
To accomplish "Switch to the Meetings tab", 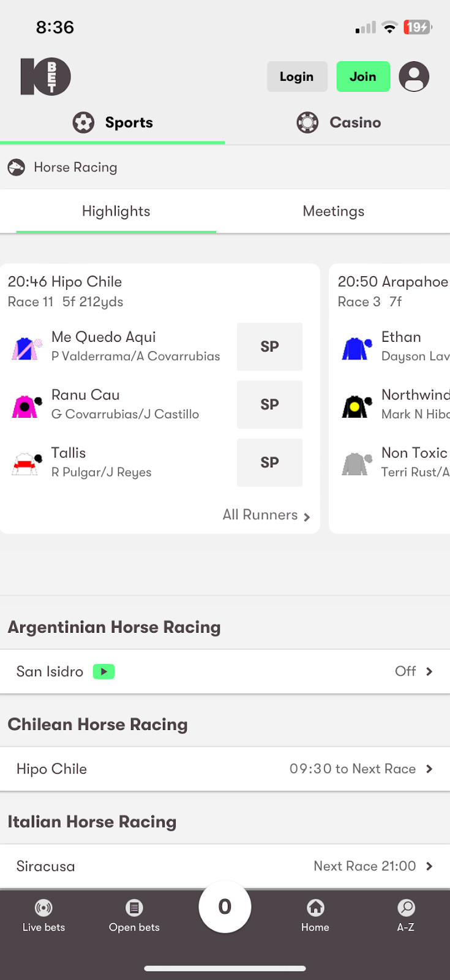I will (x=333, y=211).
